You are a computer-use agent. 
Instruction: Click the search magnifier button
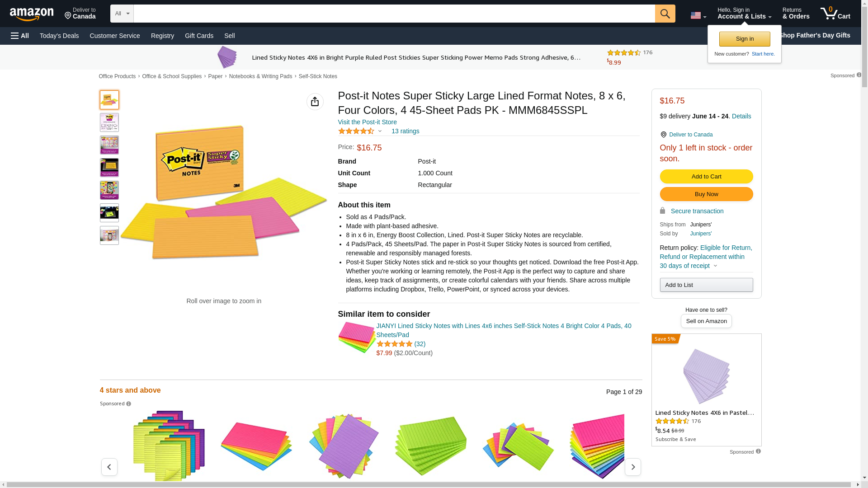665,14
